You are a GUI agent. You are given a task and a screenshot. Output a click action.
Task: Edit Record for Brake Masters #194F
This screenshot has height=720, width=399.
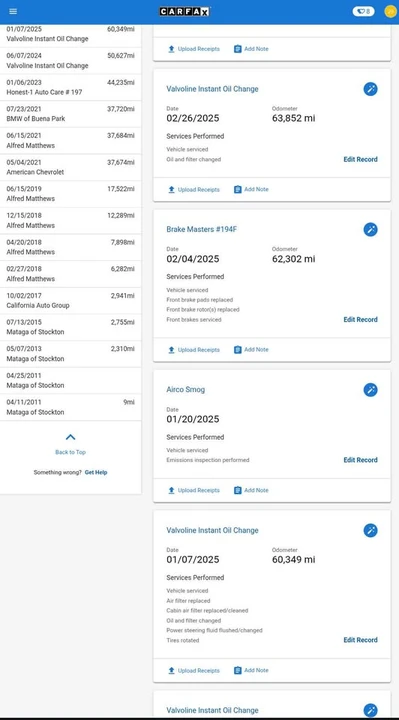pyautogui.click(x=360, y=320)
